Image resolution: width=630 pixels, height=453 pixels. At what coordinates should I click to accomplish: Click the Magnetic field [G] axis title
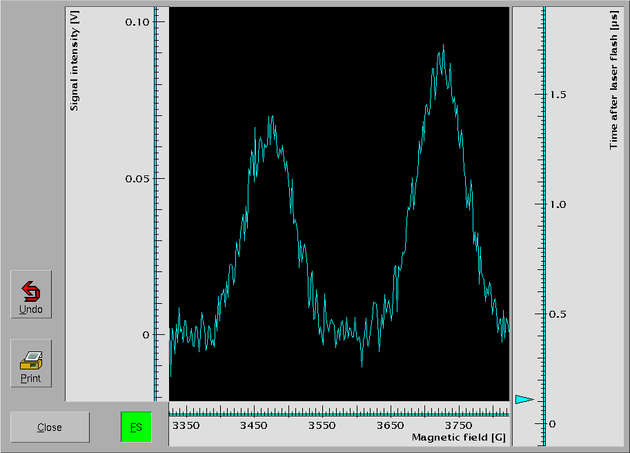click(x=458, y=437)
